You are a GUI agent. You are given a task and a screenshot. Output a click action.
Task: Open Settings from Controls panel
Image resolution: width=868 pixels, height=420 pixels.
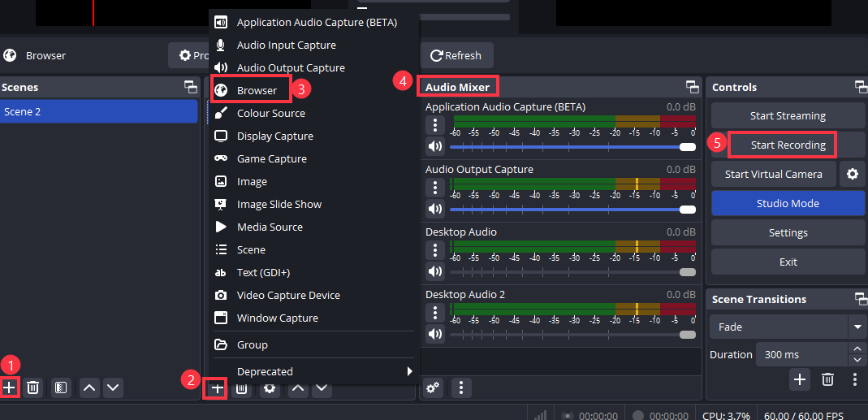click(788, 232)
